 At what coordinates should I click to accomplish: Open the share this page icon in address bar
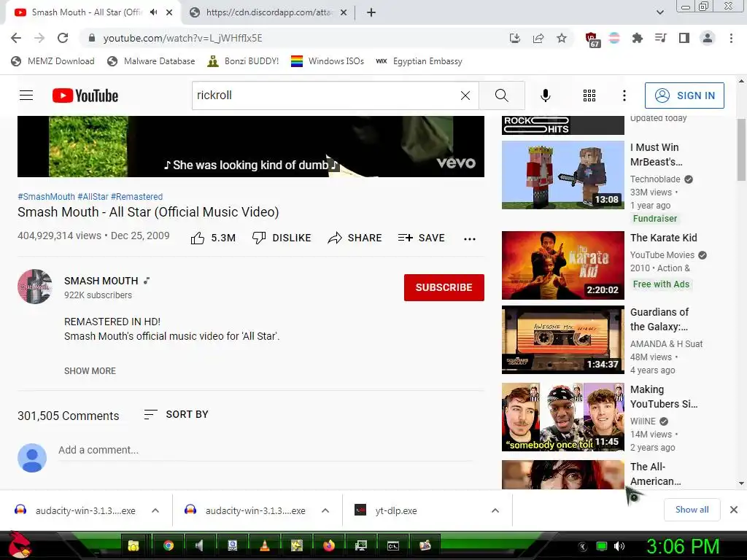(x=538, y=38)
